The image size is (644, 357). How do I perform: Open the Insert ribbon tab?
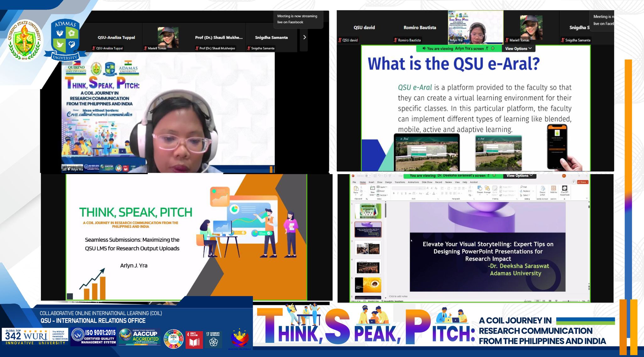[371, 182]
